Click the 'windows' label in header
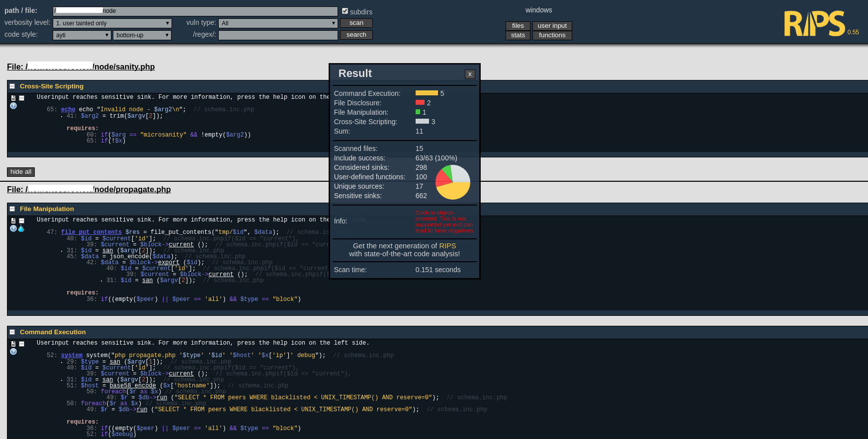 539,10
